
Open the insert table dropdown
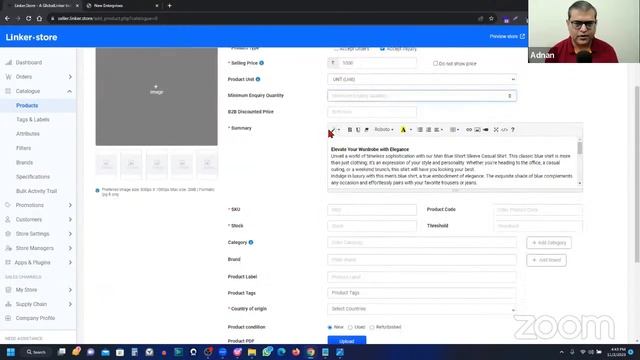point(454,130)
